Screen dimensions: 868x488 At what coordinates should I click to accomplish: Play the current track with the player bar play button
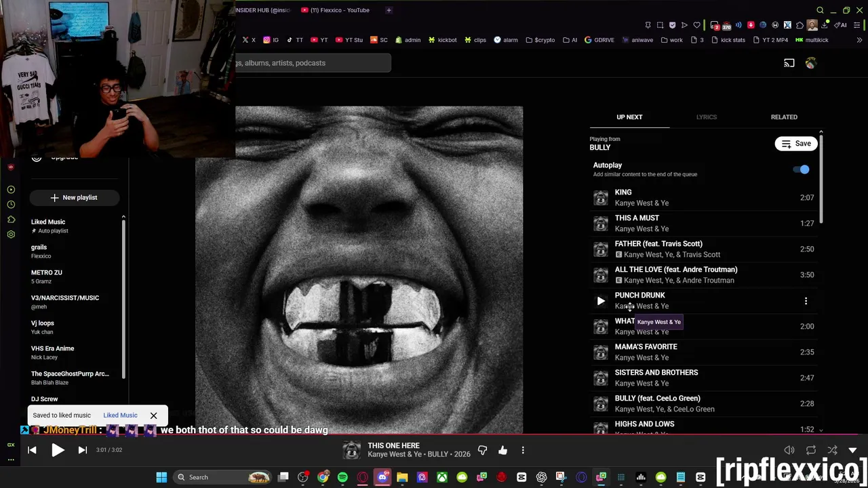tap(58, 450)
